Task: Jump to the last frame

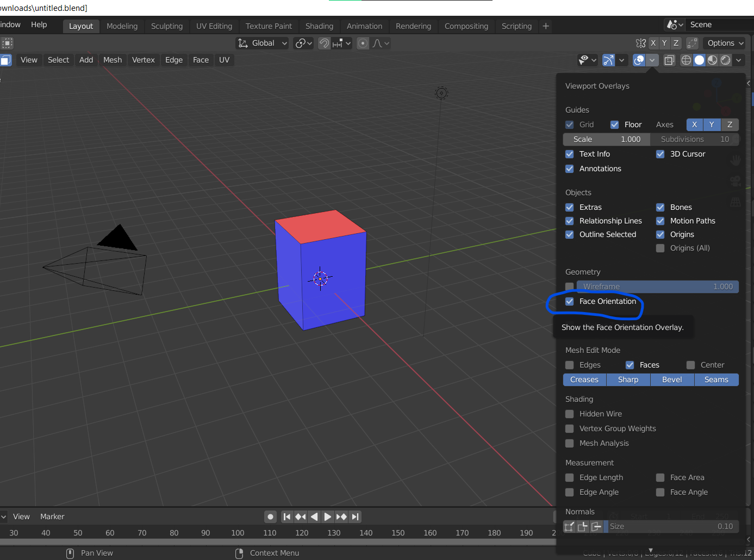Action: pyautogui.click(x=355, y=517)
